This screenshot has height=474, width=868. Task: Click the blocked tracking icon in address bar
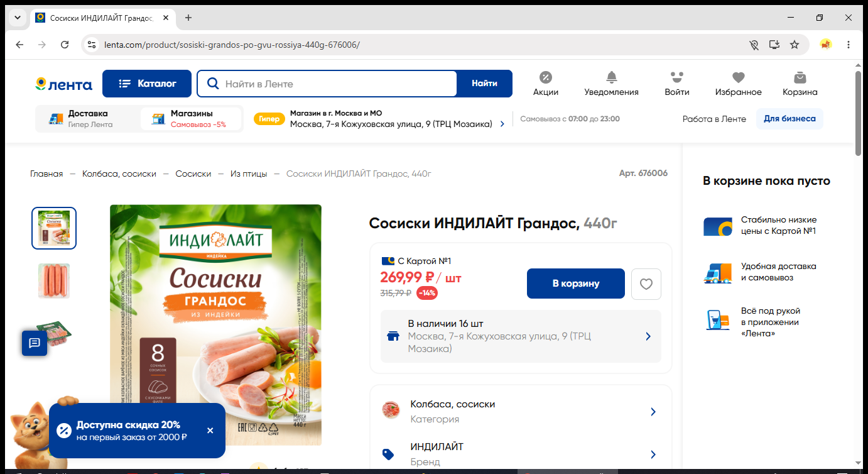[x=754, y=45]
